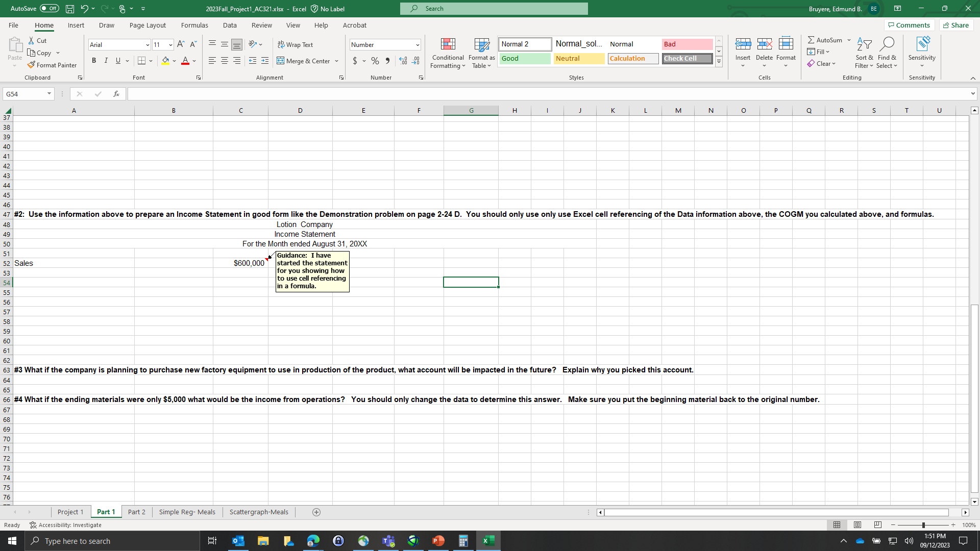Toggle Bold formatting
The width and height of the screenshot is (980, 551).
(94, 61)
